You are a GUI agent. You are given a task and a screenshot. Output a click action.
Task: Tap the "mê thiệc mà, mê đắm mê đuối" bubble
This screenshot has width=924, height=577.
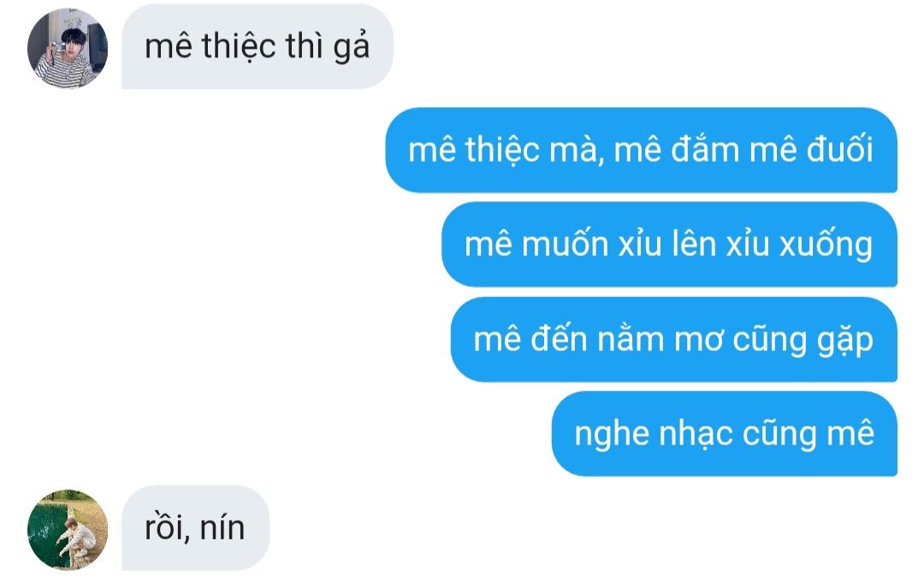pos(641,150)
